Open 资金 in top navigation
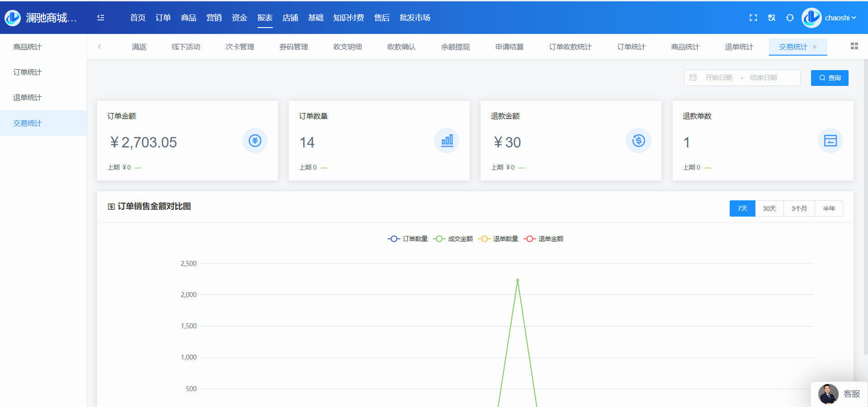Image resolution: width=868 pixels, height=407 pixels. coord(239,18)
